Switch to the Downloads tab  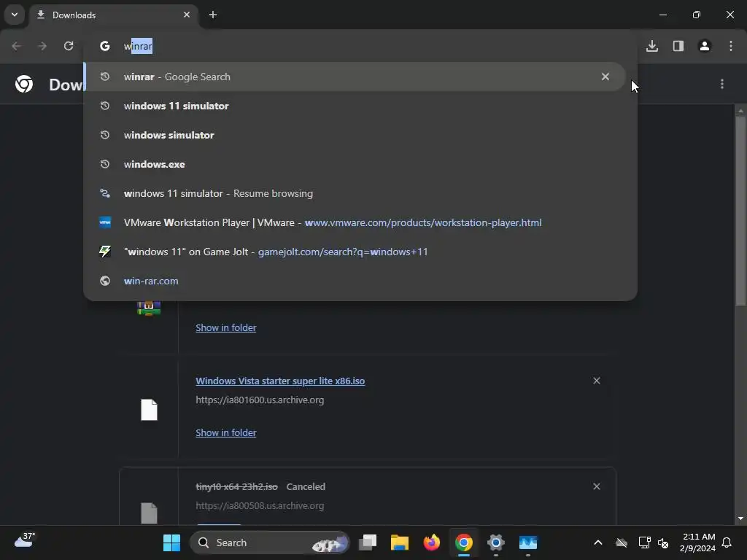point(113,15)
